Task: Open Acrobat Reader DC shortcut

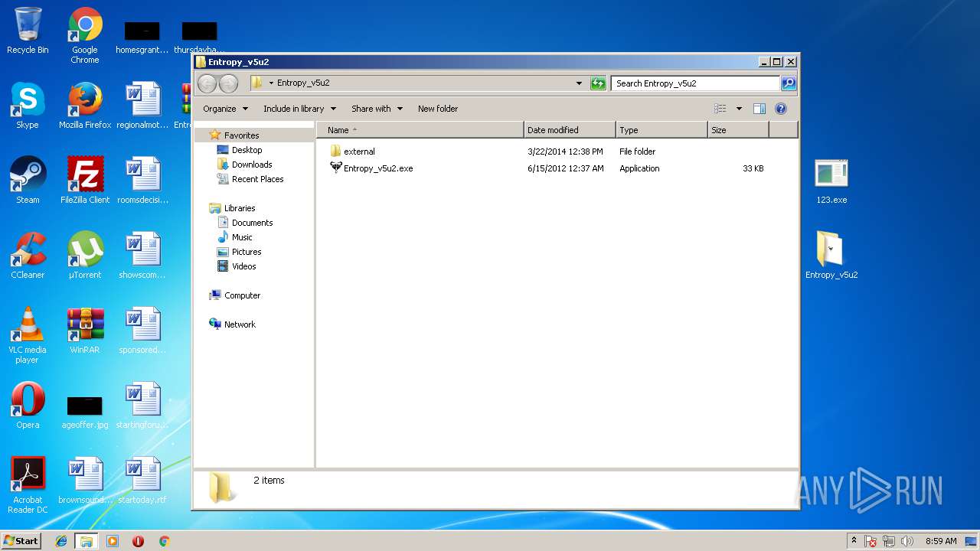Action: pos(28,485)
